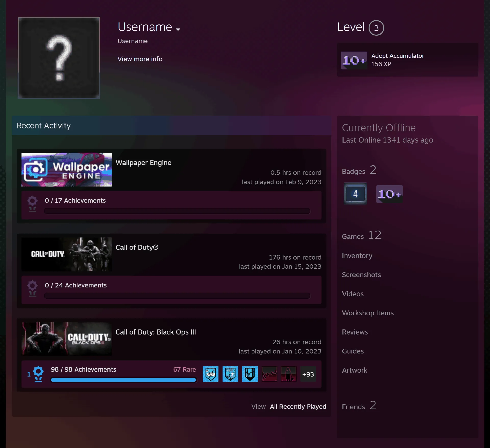The height and width of the screenshot is (448, 490).
Task: Open the Artwork link
Action: coord(354,370)
